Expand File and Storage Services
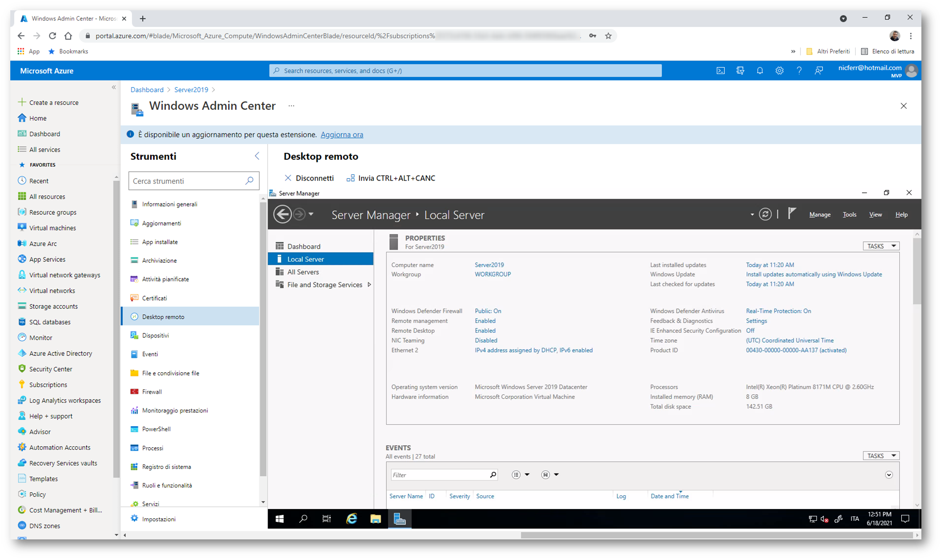 pyautogui.click(x=369, y=284)
